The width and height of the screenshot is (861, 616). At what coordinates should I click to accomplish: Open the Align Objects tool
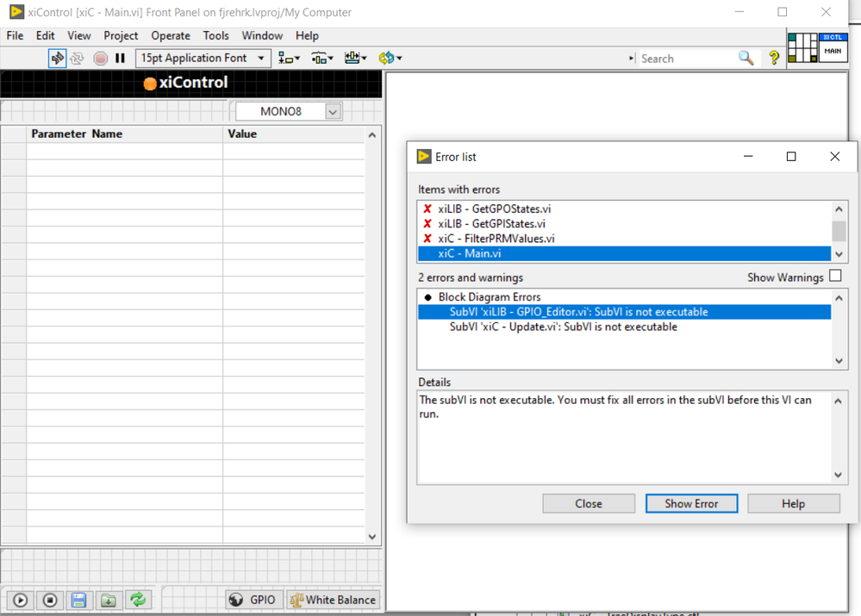(x=289, y=58)
